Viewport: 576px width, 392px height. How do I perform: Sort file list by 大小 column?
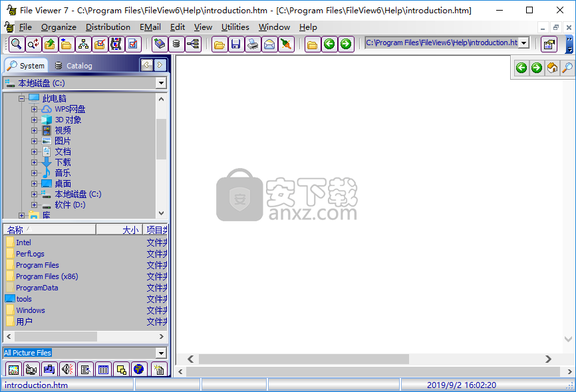(x=119, y=230)
